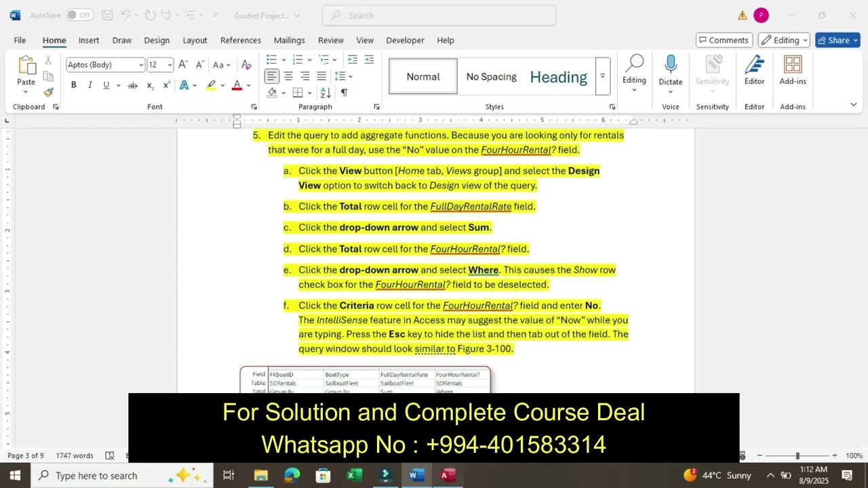Apply the No Spacing style
868x488 pixels.
tap(491, 77)
